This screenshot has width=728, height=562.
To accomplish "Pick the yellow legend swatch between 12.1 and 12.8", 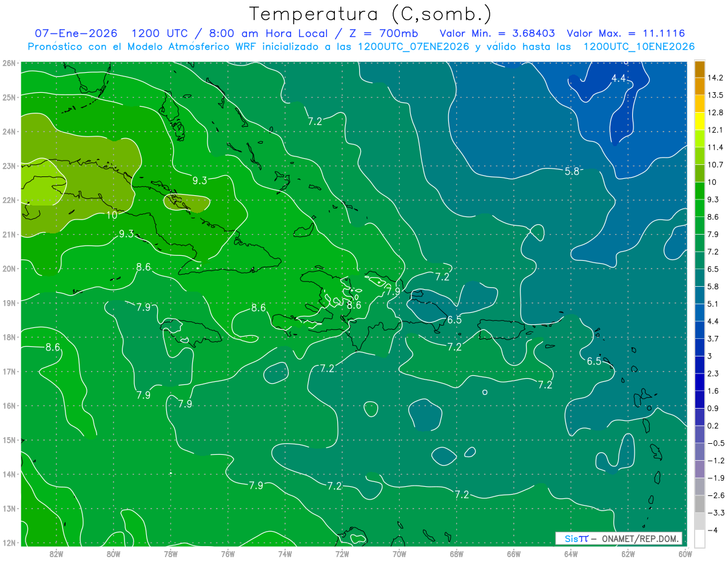I will (x=699, y=121).
